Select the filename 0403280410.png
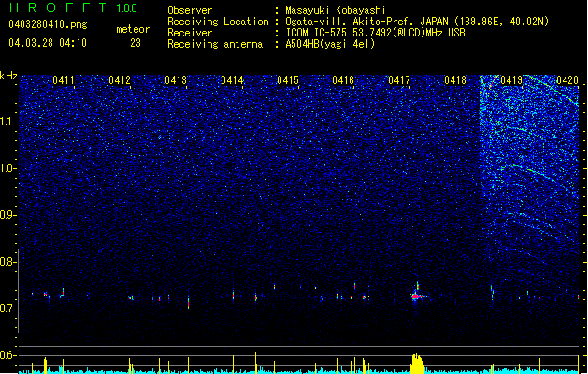 (x=48, y=24)
